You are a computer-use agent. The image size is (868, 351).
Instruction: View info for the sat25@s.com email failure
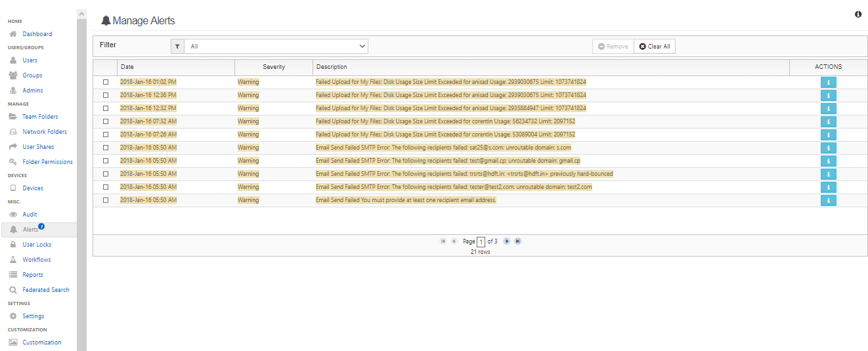pos(828,148)
